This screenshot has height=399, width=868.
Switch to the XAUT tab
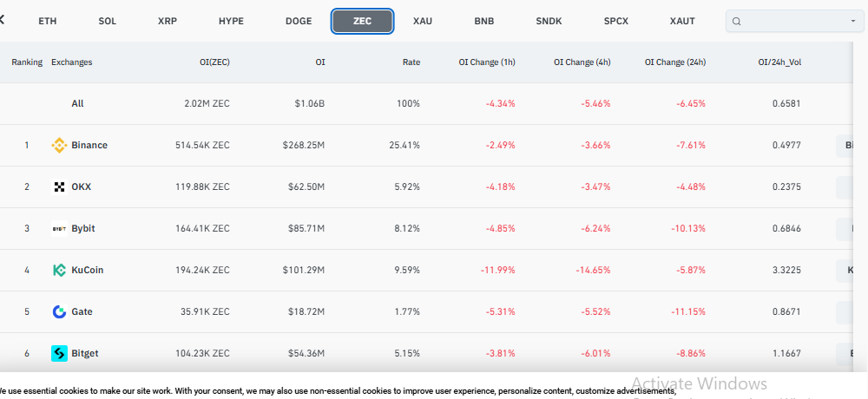pyautogui.click(x=682, y=22)
